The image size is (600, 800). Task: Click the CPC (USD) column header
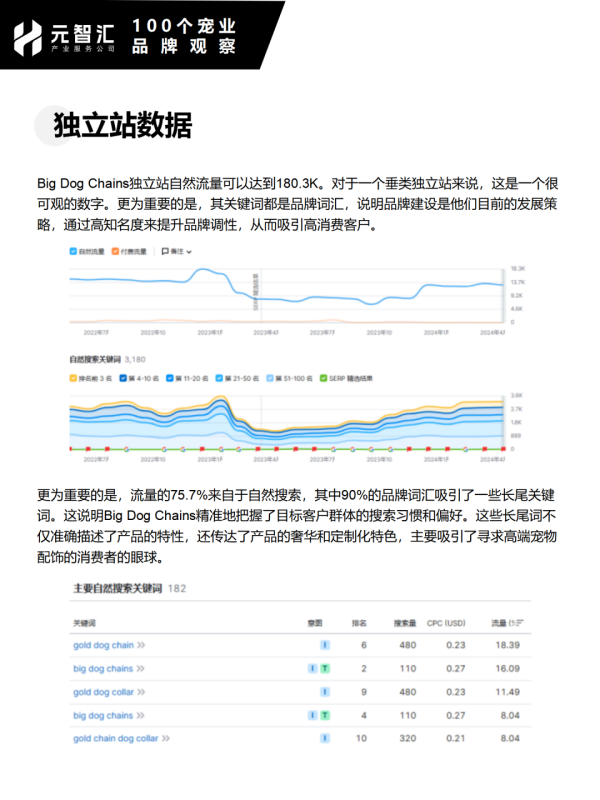tap(446, 623)
